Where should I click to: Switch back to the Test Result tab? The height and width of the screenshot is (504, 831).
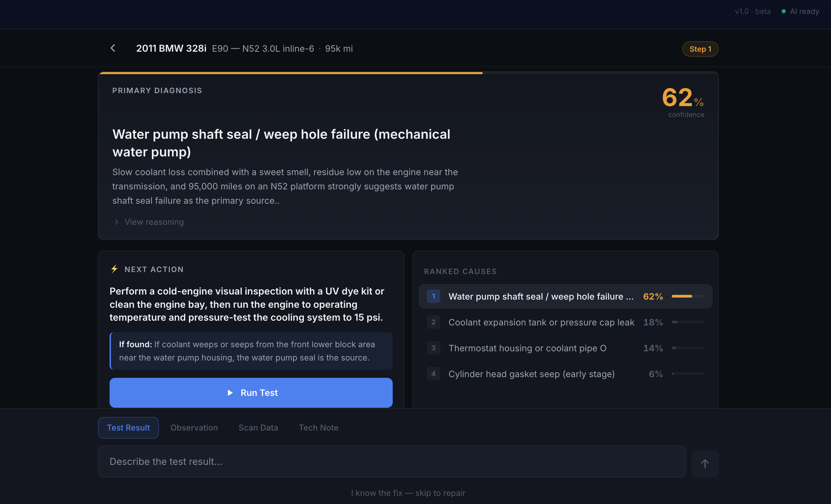pyautogui.click(x=128, y=427)
